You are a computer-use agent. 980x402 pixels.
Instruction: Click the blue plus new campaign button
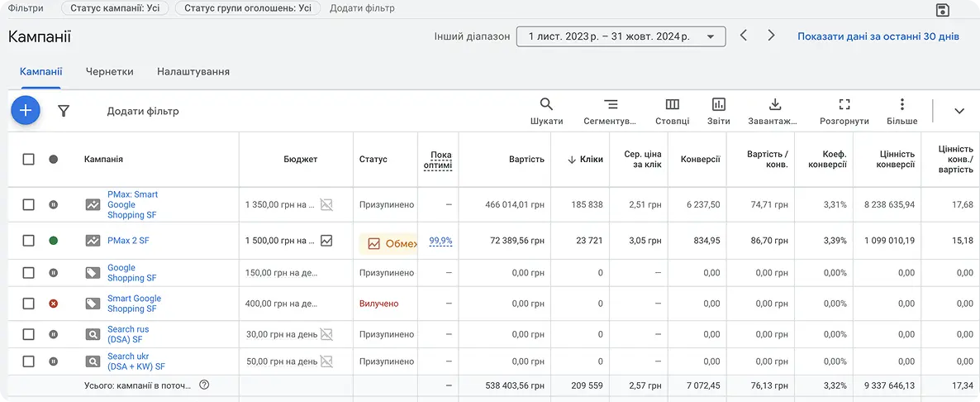26,110
